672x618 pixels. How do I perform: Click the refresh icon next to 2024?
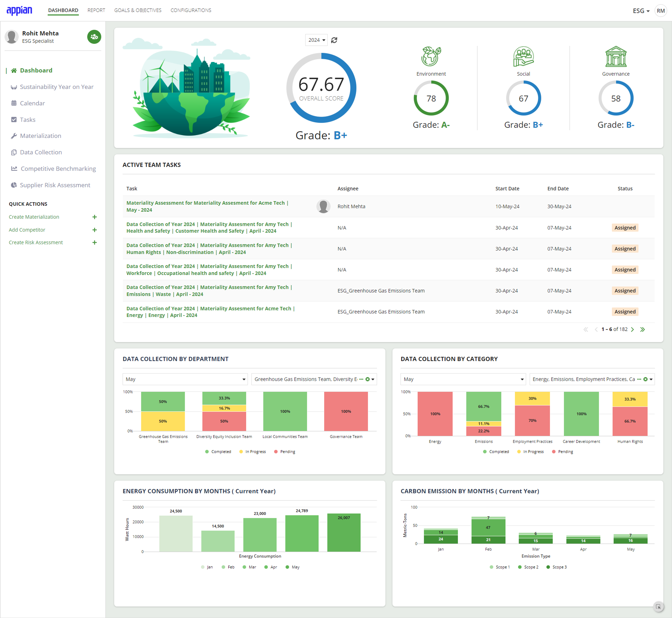[334, 40]
